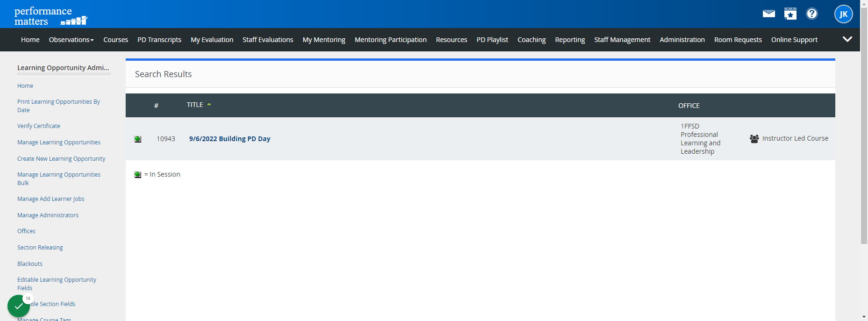Open the Coaching menu item
The height and width of the screenshot is (321, 868).
point(532,40)
